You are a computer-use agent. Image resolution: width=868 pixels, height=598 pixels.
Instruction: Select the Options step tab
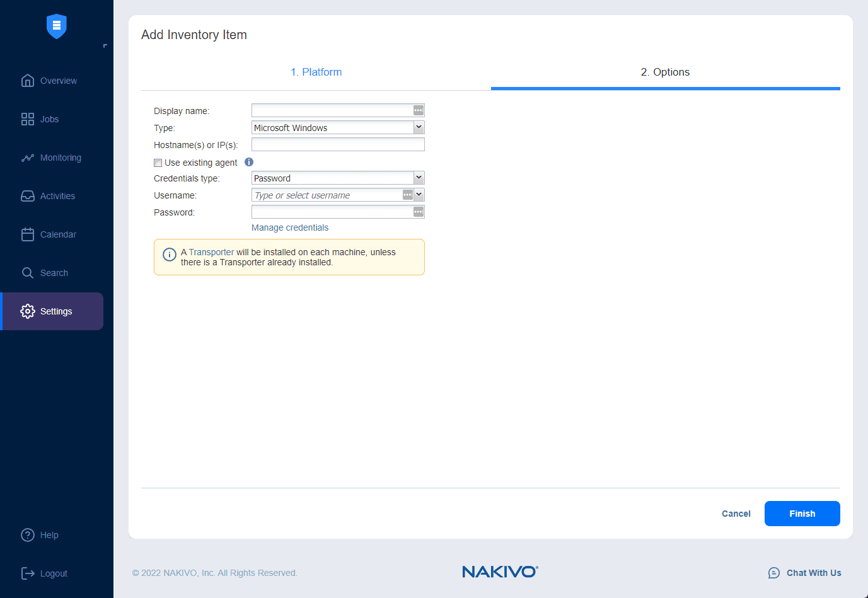[x=665, y=72]
